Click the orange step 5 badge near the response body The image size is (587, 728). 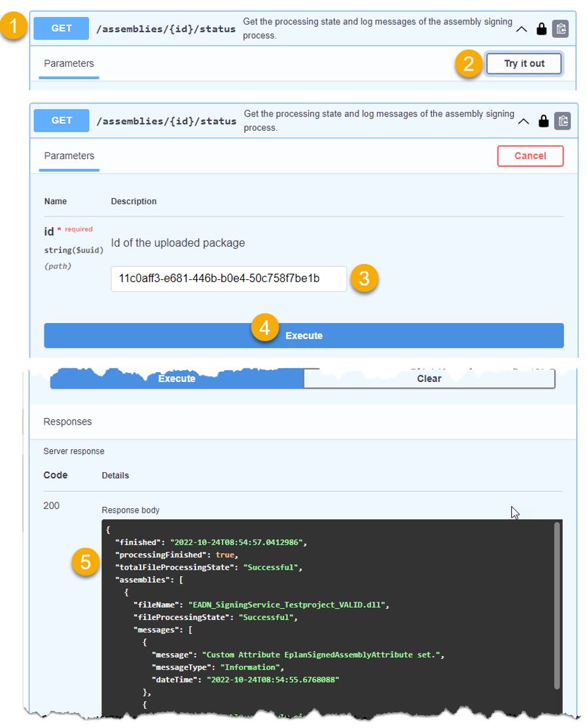point(85,561)
